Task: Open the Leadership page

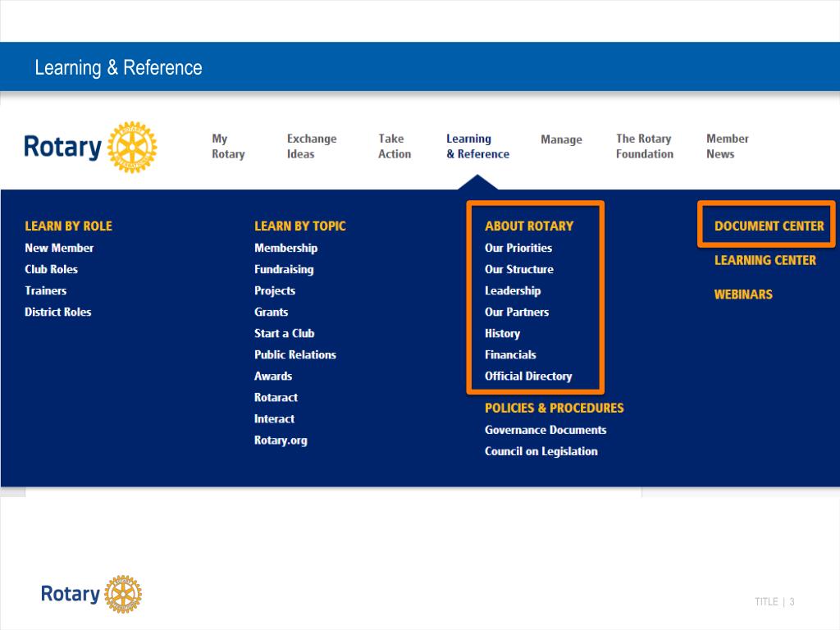Action: [513, 291]
